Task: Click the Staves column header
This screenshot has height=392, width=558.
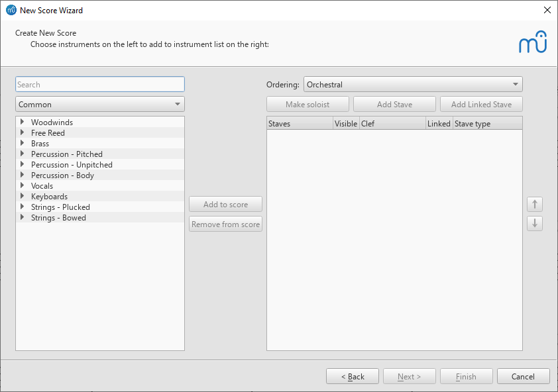Action: click(x=280, y=123)
